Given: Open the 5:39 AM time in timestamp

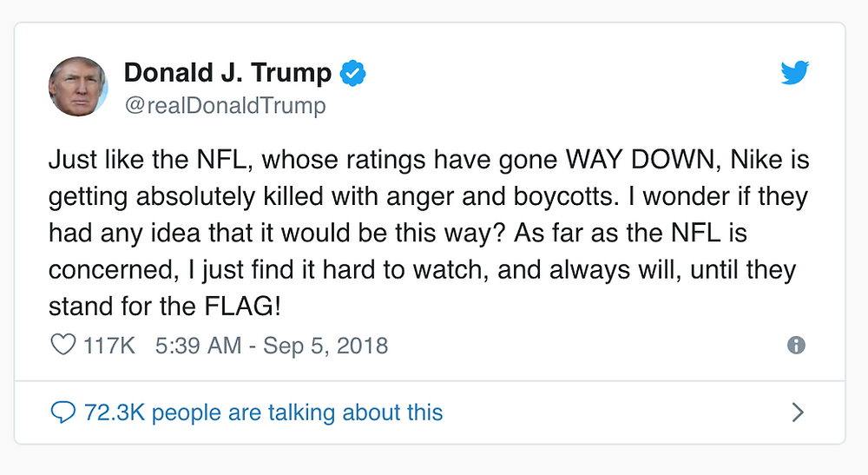Looking at the screenshot, I should coord(198,346).
